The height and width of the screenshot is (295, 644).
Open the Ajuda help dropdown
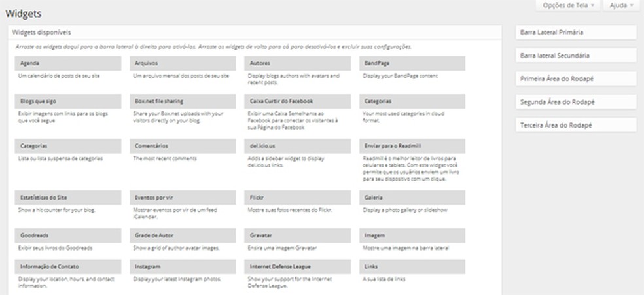pyautogui.click(x=620, y=6)
